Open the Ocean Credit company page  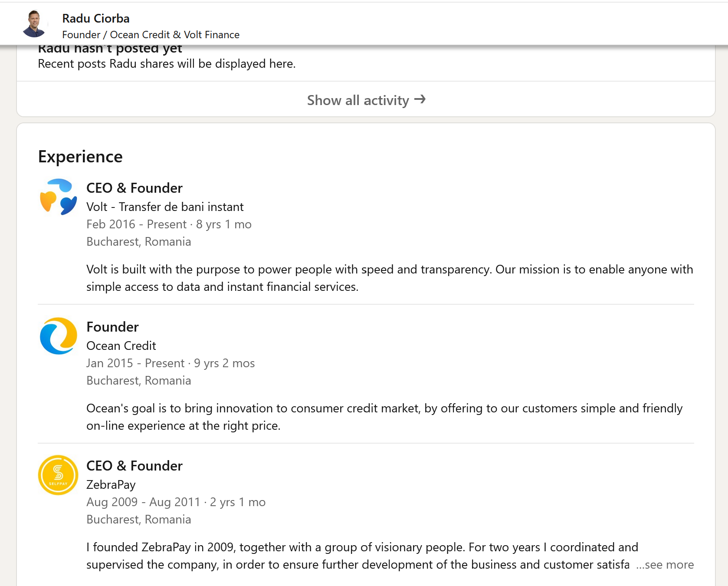pos(121,346)
